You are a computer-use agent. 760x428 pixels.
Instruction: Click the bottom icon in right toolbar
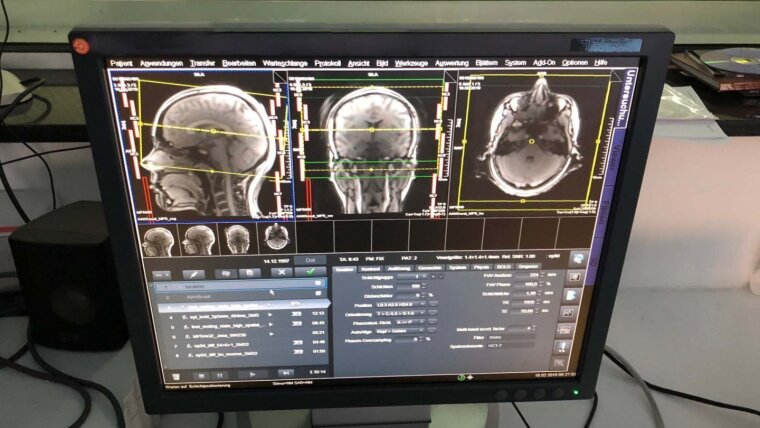tap(560, 363)
